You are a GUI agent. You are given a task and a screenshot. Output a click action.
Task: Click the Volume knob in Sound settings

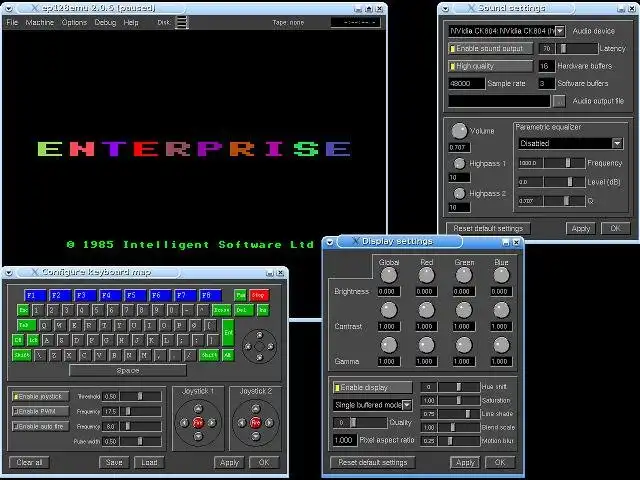[x=459, y=131]
